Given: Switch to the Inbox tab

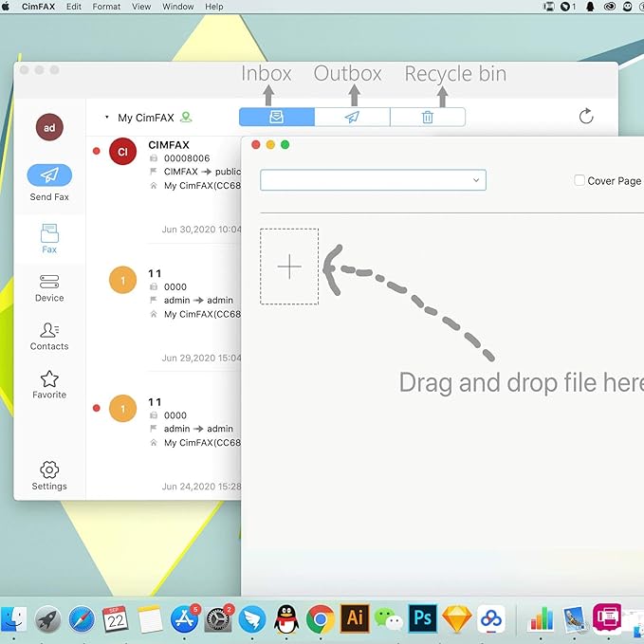Looking at the screenshot, I should pos(276,117).
